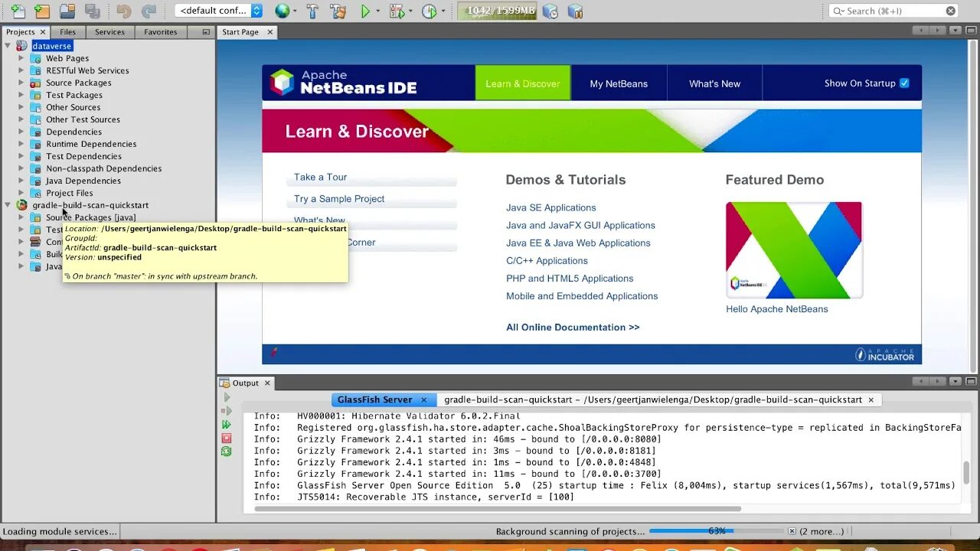Click the green Refresh server icon
This screenshot has width=980, height=551.
(x=227, y=452)
